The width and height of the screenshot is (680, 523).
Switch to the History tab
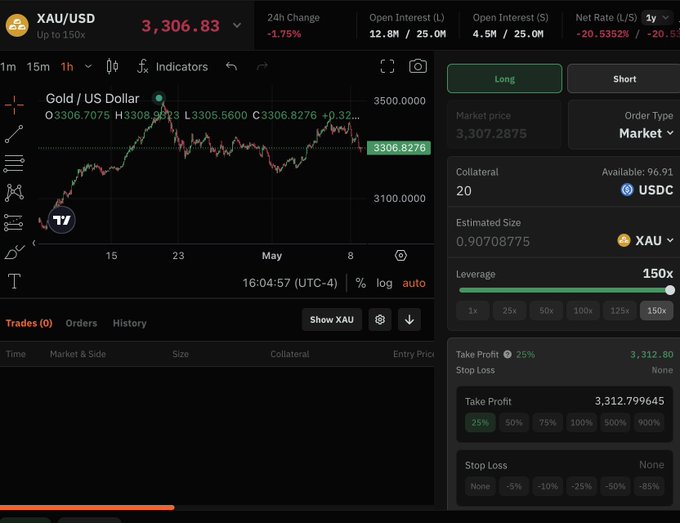tap(130, 323)
